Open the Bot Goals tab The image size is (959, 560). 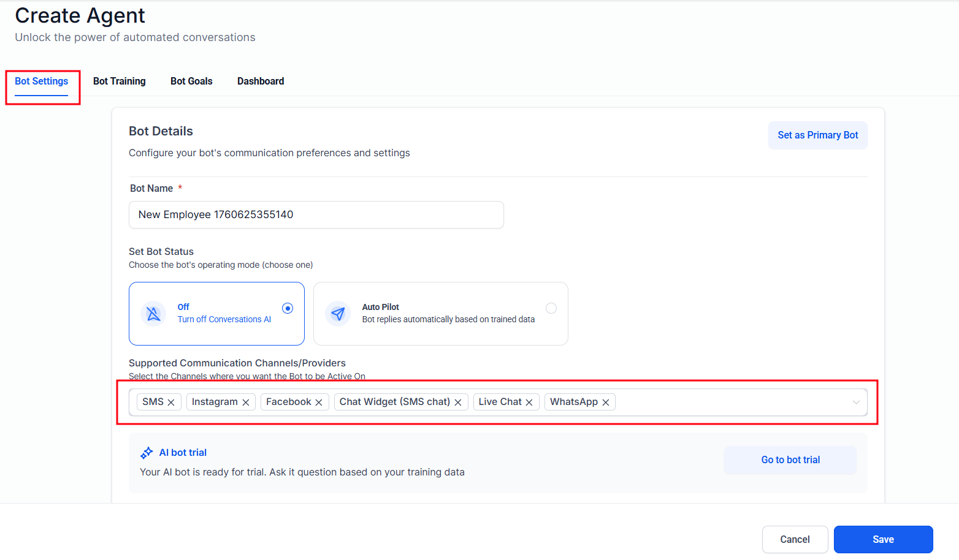point(191,81)
